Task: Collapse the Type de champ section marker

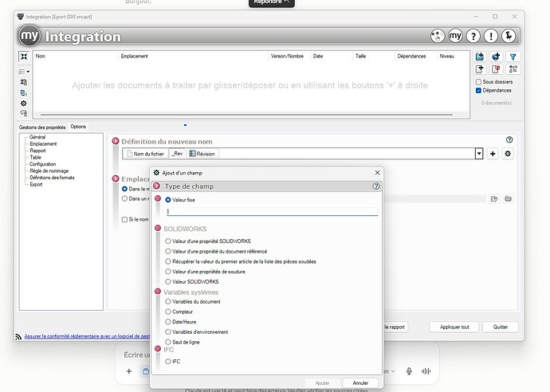Action: (x=157, y=186)
